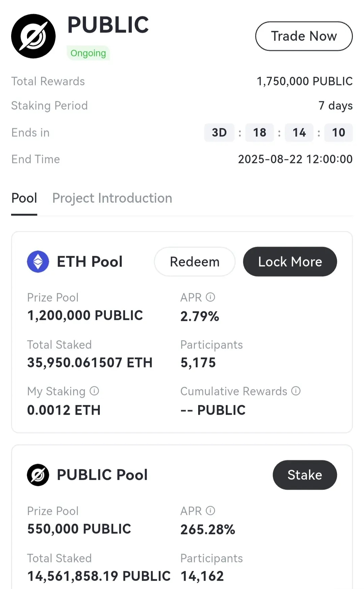Tap the 265.28% APR value
The height and width of the screenshot is (589, 364).
[208, 530]
